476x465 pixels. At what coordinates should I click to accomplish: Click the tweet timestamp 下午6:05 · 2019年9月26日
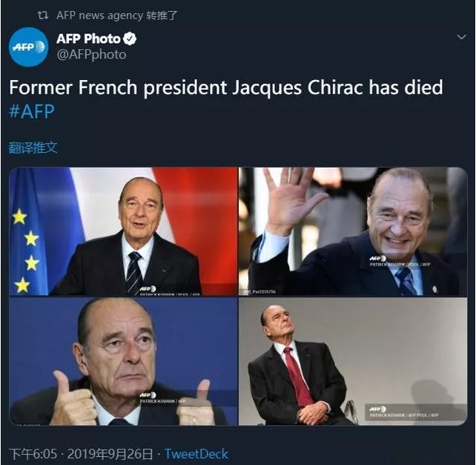click(x=81, y=454)
